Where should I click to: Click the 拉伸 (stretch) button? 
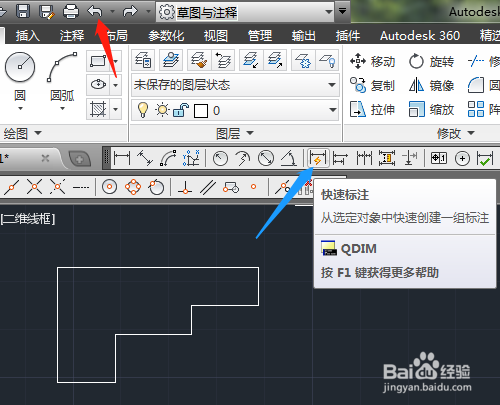tap(372, 109)
